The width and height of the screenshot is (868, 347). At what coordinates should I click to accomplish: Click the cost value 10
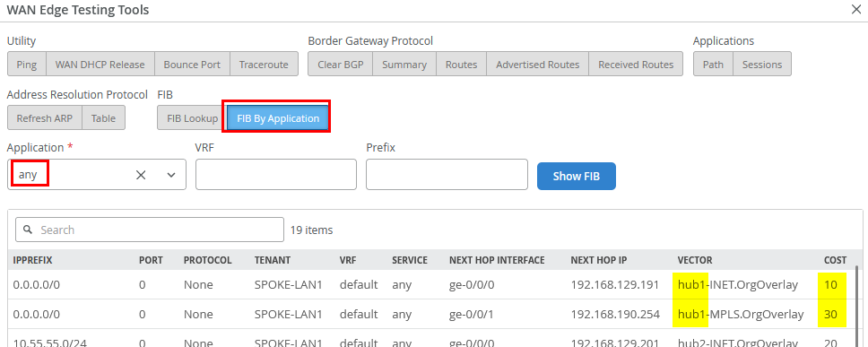(x=830, y=284)
